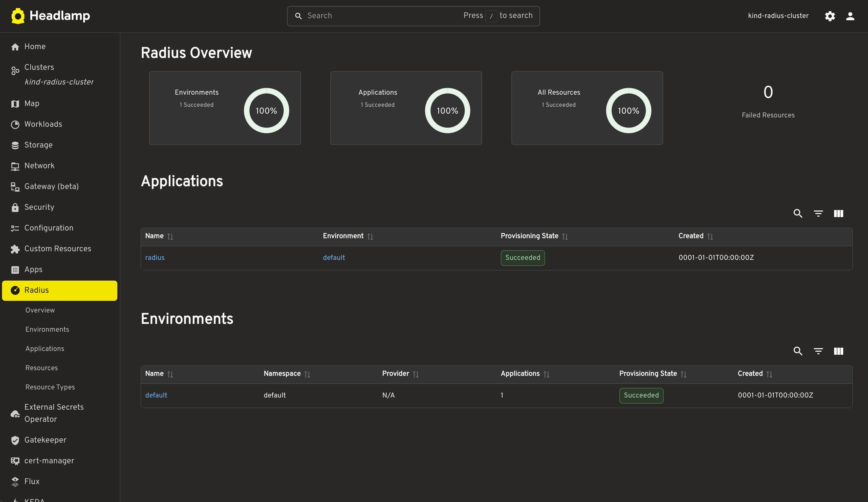
Task: Expand the Custom Resources sidebar section
Action: (x=57, y=248)
